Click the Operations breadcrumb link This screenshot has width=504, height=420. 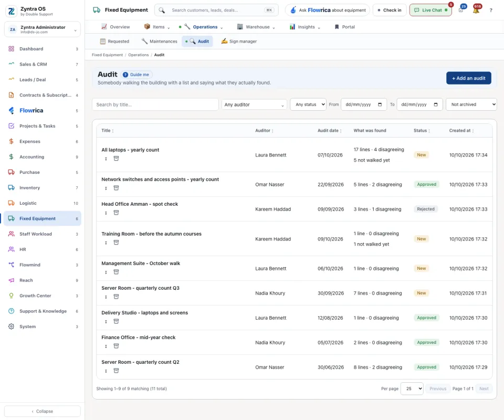point(138,55)
